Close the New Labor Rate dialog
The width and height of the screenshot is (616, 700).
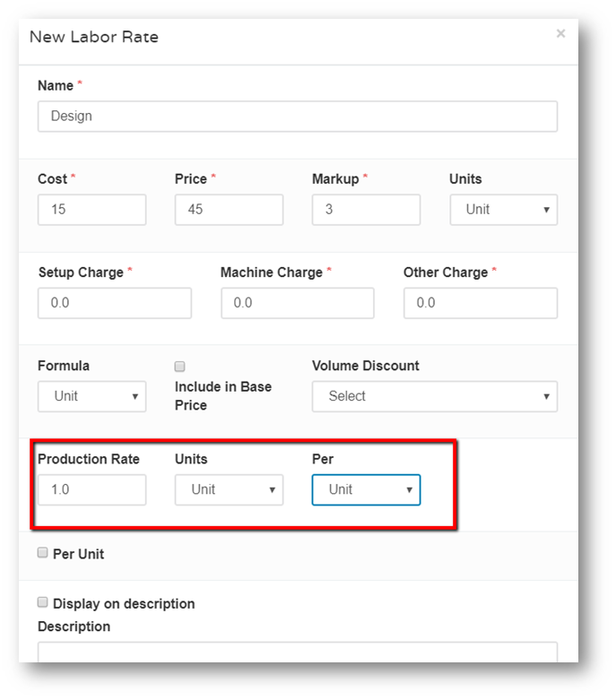tap(560, 33)
